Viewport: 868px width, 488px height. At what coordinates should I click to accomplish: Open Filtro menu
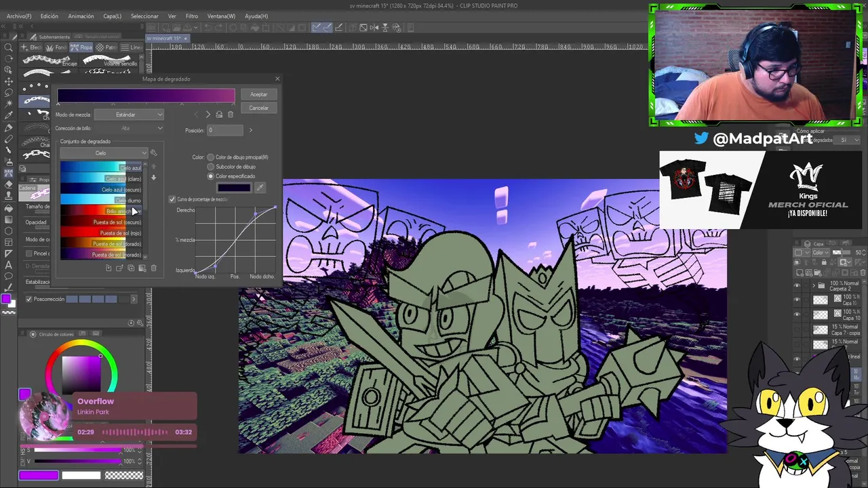tap(192, 16)
